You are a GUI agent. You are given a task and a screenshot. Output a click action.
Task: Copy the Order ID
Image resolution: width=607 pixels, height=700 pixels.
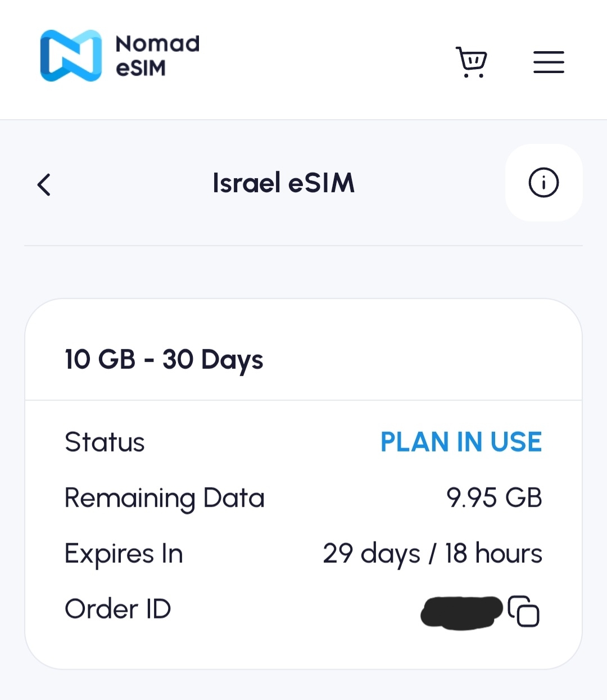[x=523, y=611]
